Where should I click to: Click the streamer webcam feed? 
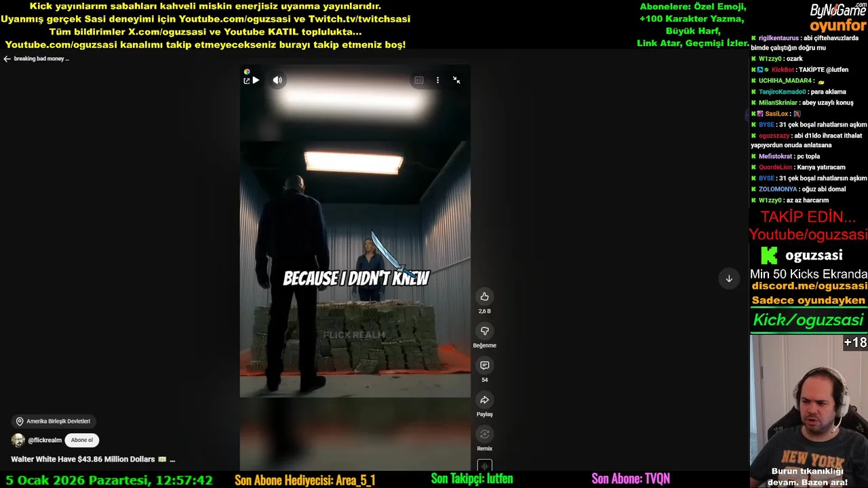point(808,411)
